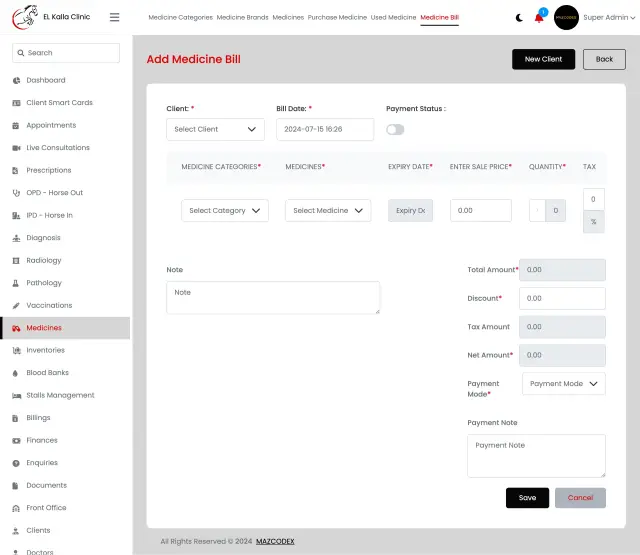The image size is (640, 555).
Task: Click the Note text area
Action: pos(273,297)
